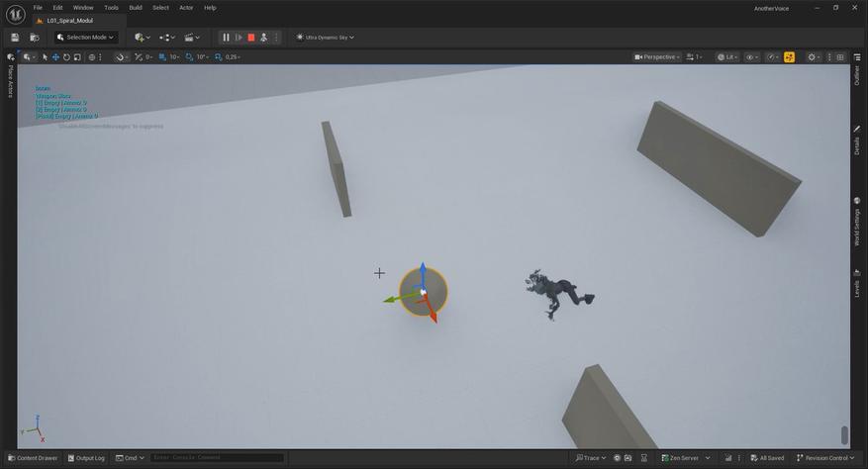Open the Edit menu

click(x=57, y=8)
